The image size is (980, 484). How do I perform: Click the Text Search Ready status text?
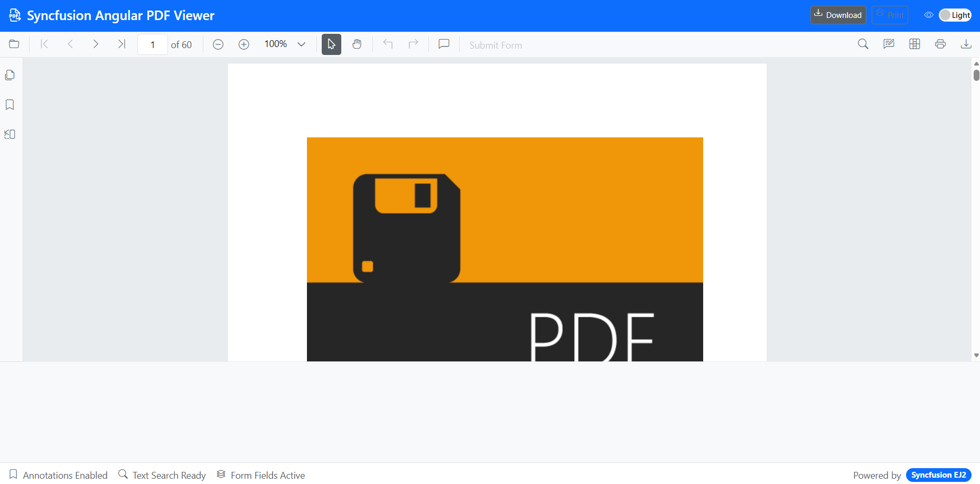[x=169, y=476]
